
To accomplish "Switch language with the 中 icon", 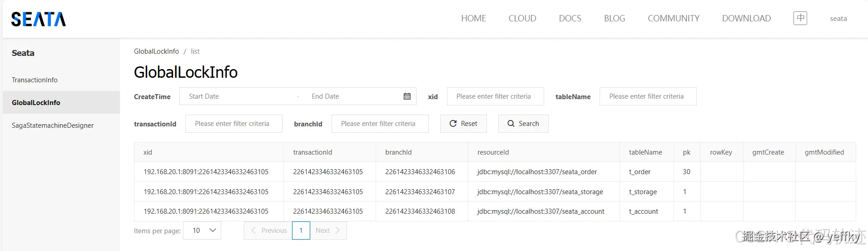I will coord(800,18).
